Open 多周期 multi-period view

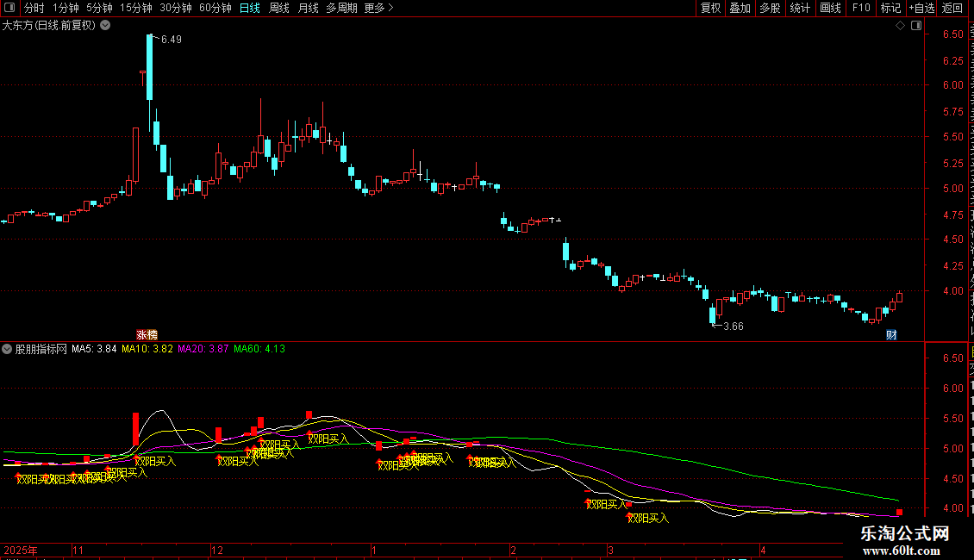(x=341, y=8)
